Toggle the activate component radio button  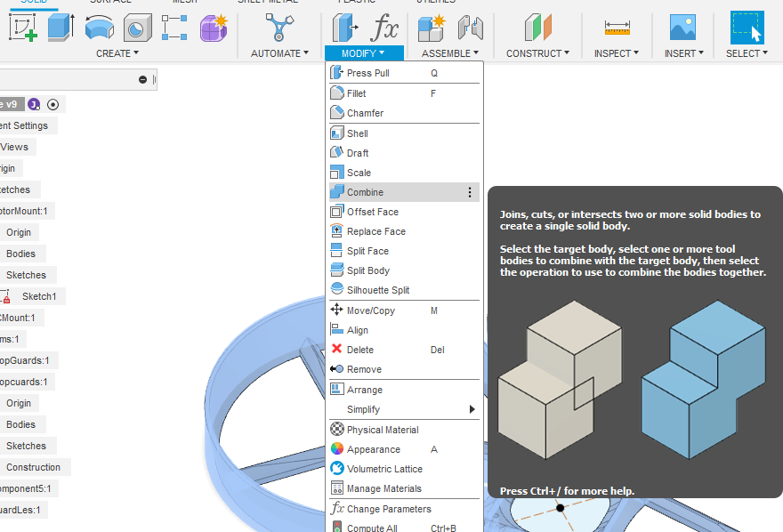pos(52,105)
